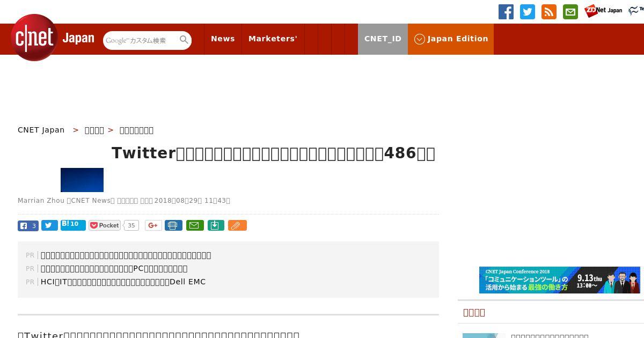
Task: Open PR link mentioning Dell EMC
Action: tap(123, 282)
